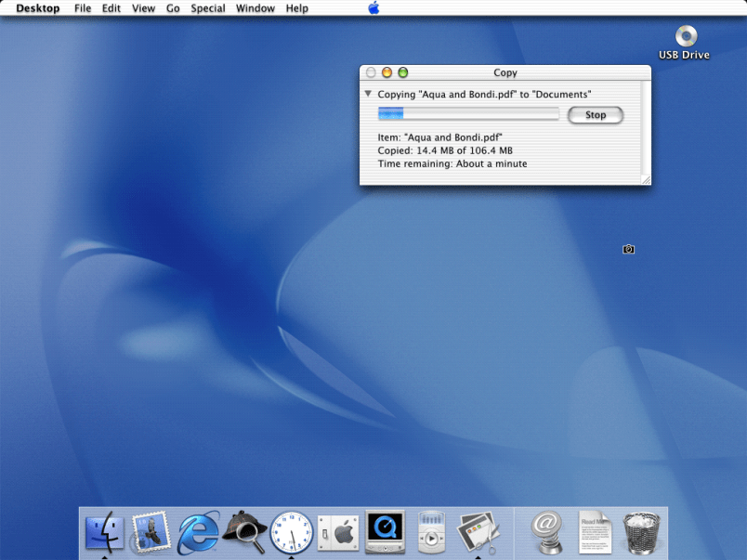Open System Preferences from the dock

tap(338, 533)
